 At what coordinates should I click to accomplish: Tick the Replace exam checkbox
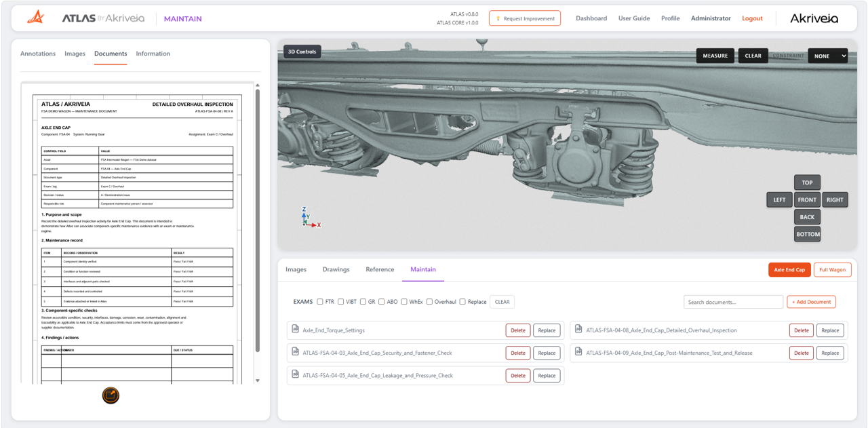point(462,302)
